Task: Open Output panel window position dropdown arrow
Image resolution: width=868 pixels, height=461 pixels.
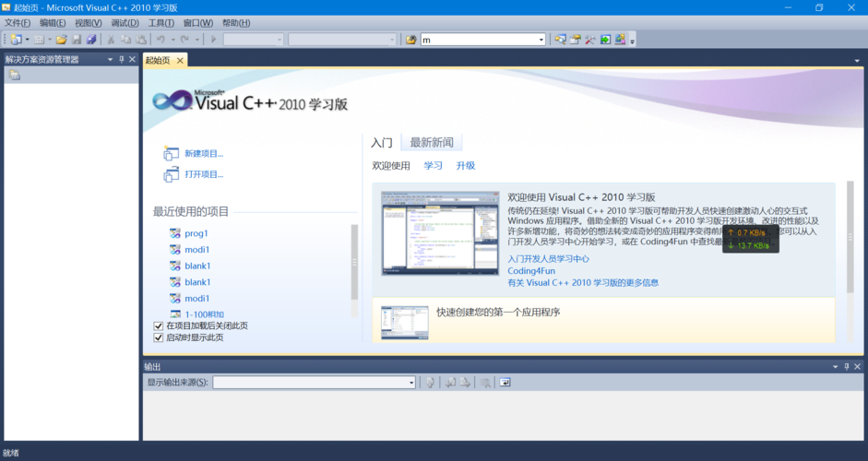Action: coord(836,366)
